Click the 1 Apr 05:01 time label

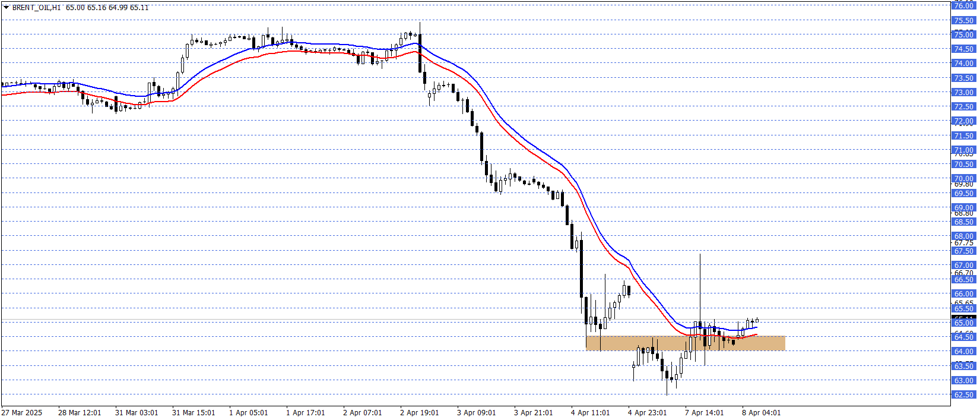(249, 413)
